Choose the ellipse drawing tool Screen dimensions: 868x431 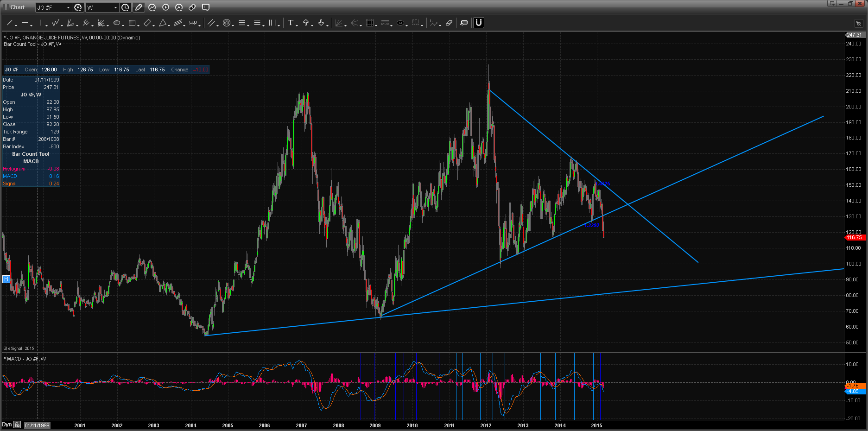[117, 23]
